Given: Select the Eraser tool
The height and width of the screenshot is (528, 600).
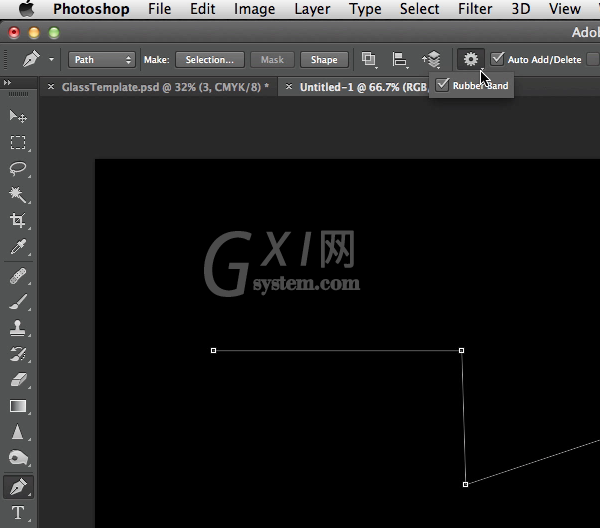Looking at the screenshot, I should click(x=18, y=380).
